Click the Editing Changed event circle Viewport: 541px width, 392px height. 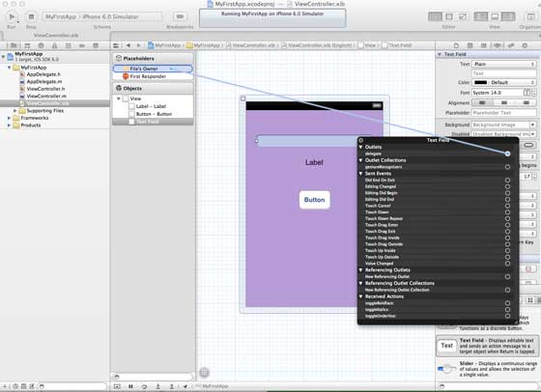[507, 186]
